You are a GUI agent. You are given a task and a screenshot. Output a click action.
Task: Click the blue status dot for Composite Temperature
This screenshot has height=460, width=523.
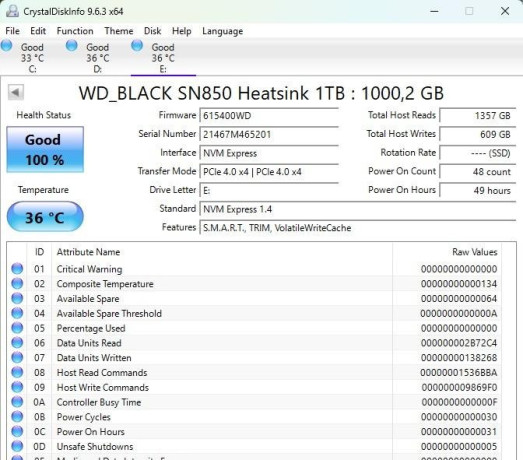tap(17, 283)
